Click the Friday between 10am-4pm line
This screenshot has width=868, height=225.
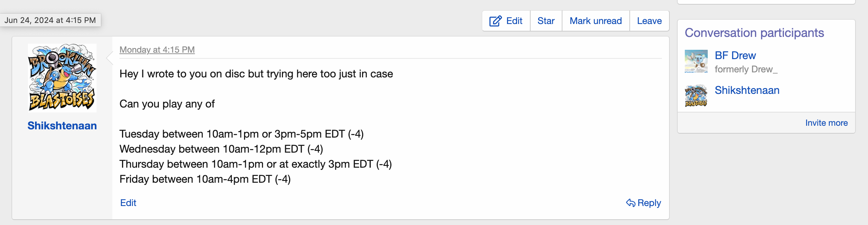click(x=205, y=179)
